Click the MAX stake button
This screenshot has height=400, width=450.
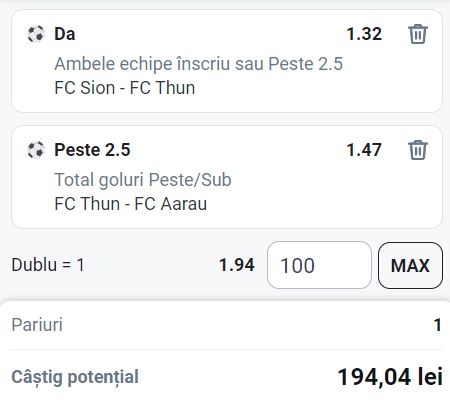point(410,265)
